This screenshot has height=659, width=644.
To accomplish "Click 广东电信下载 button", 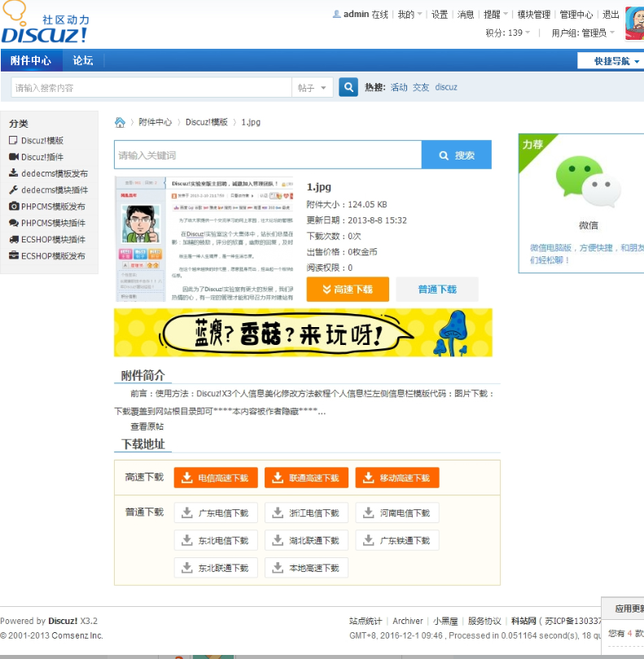I will (x=216, y=513).
